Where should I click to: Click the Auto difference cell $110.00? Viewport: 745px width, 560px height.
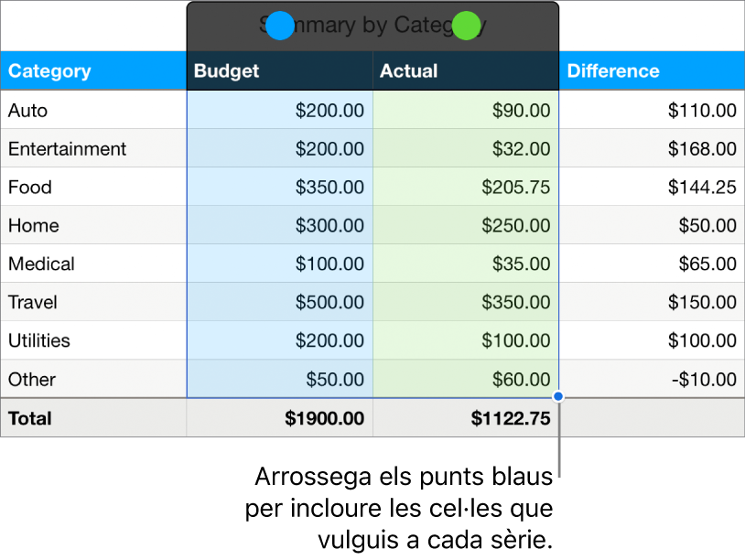click(x=651, y=111)
